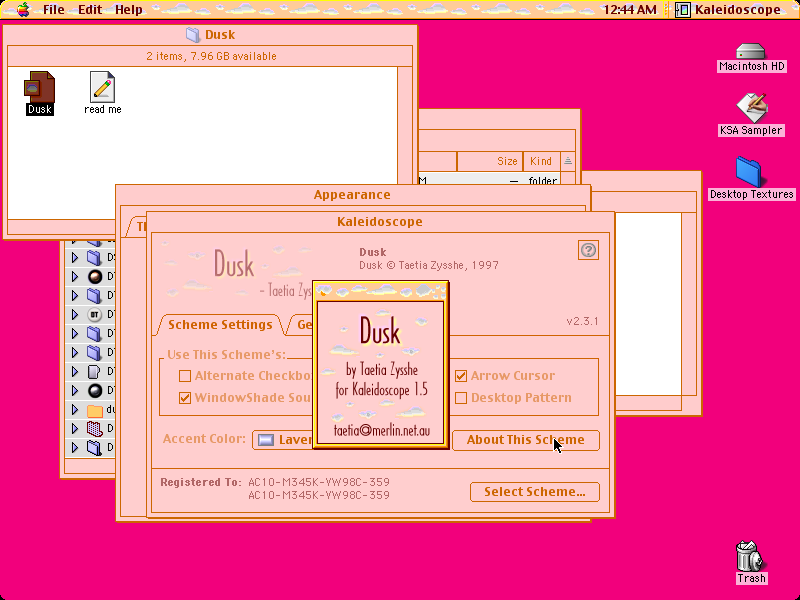Click the Kaleidoscope window title bar
800x600 pixels.
tap(380, 222)
